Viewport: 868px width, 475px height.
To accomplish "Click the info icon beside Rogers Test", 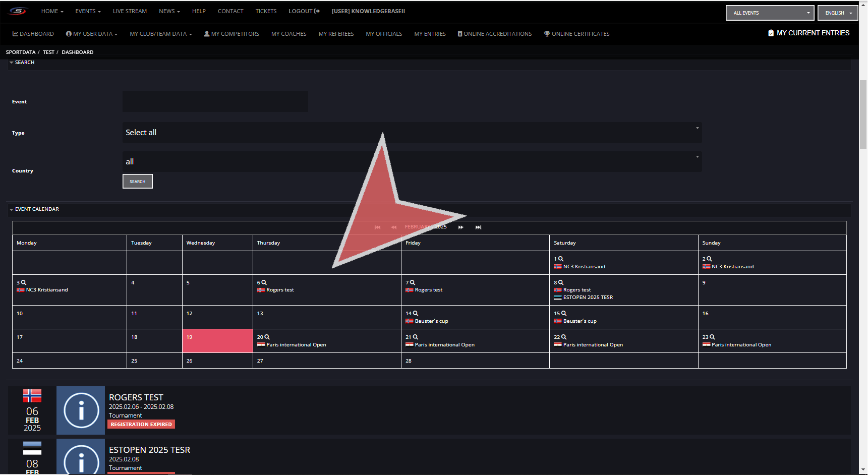I will coord(81,410).
